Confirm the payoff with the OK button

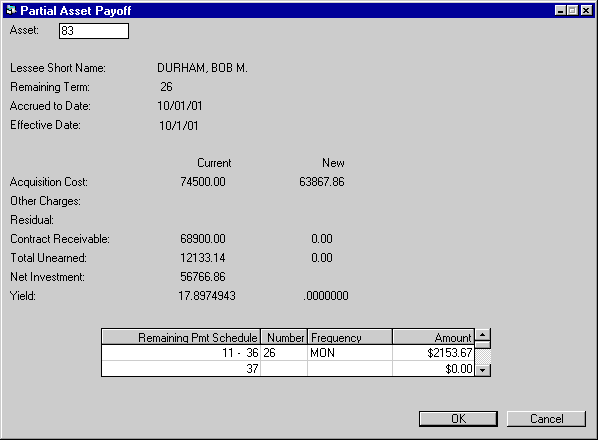coord(458,419)
